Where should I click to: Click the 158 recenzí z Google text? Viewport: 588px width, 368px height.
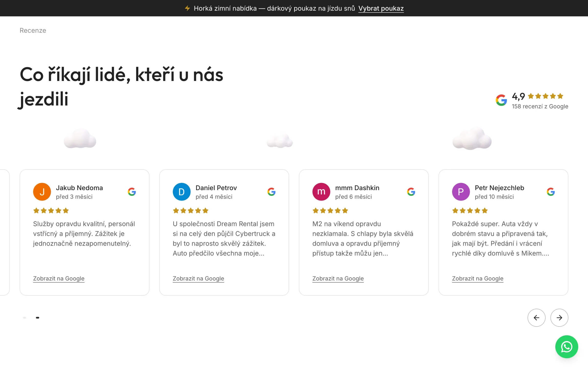(x=540, y=106)
